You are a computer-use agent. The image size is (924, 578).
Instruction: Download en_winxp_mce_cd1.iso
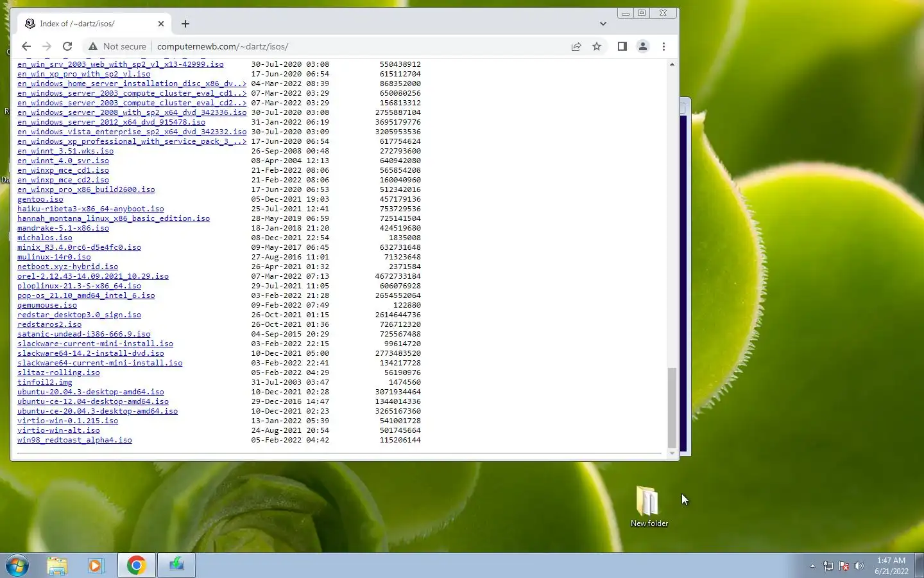click(63, 170)
